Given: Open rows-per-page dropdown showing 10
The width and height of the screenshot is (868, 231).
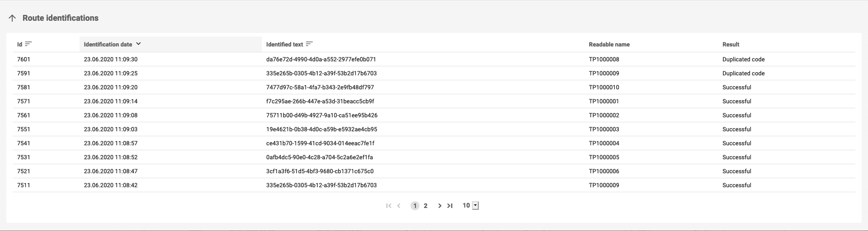Looking at the screenshot, I should point(475,206).
